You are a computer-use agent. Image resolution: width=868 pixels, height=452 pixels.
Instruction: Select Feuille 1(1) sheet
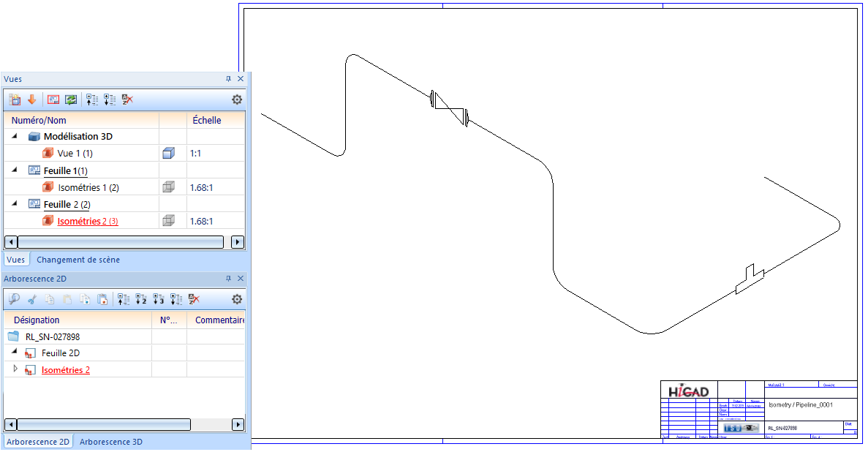[x=65, y=170]
